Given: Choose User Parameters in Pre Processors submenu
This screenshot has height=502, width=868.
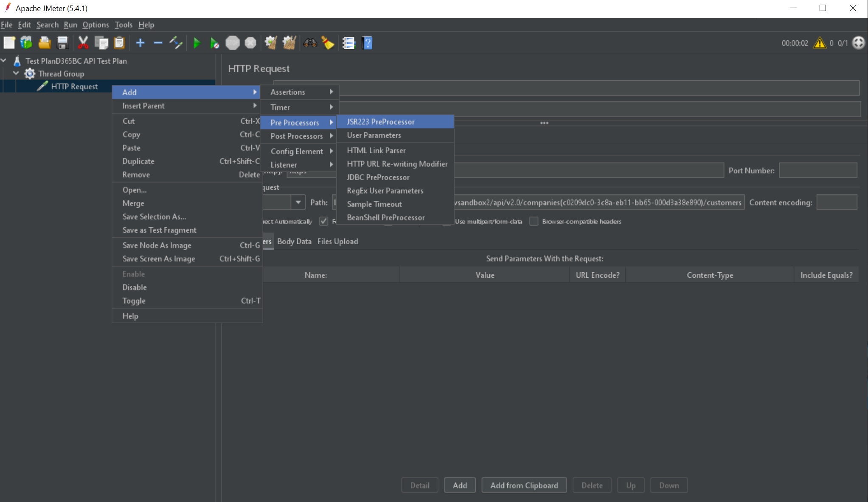Looking at the screenshot, I should coord(374,135).
